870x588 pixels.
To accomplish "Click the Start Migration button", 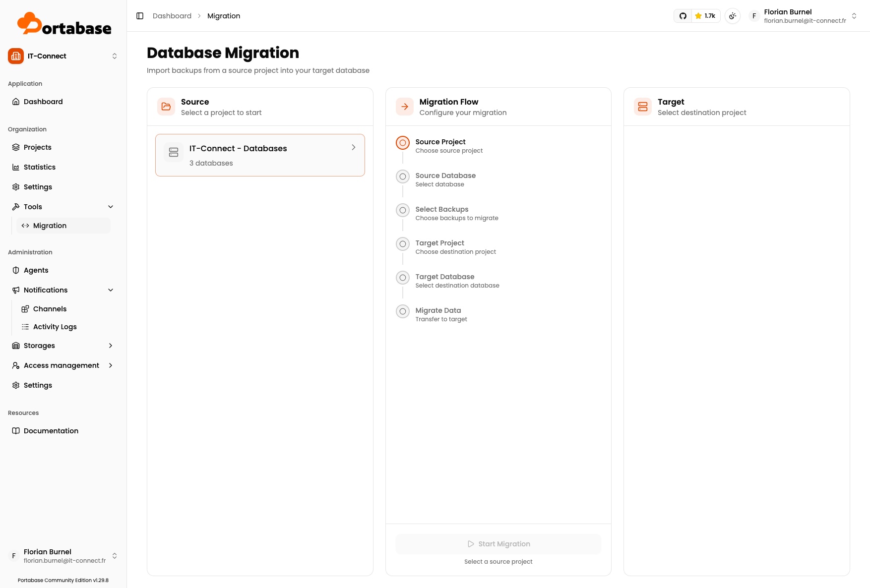I will point(498,544).
